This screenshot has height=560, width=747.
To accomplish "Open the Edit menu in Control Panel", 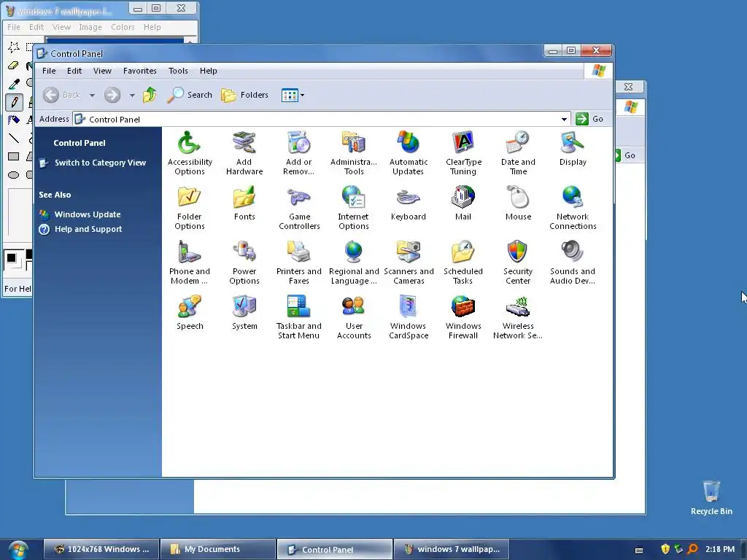I will pos(74,71).
